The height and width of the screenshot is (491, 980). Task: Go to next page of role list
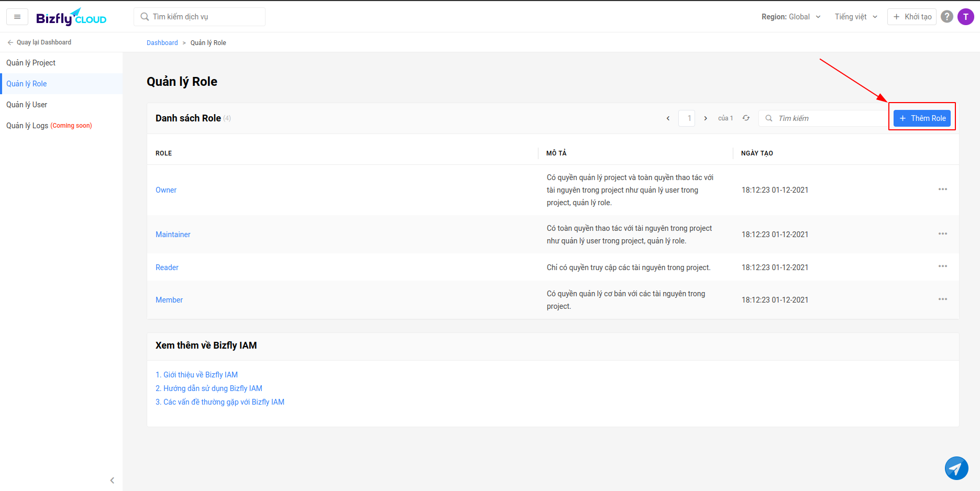click(706, 118)
